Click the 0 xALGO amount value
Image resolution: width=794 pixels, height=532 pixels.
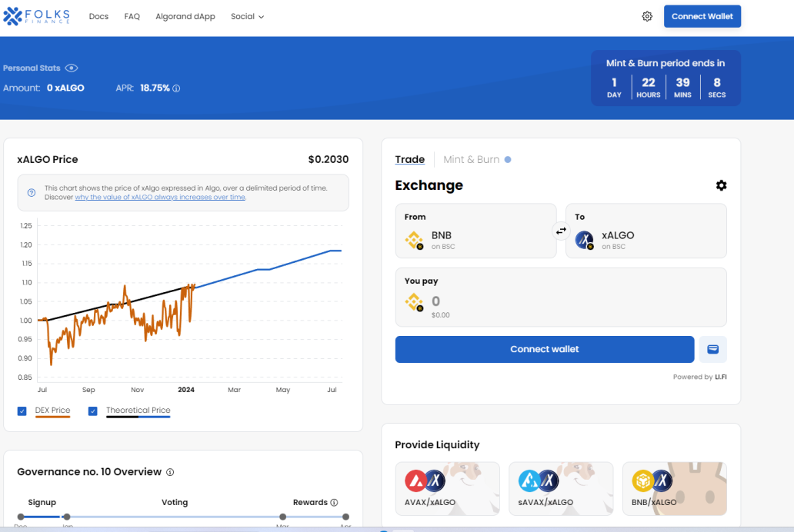coord(65,88)
